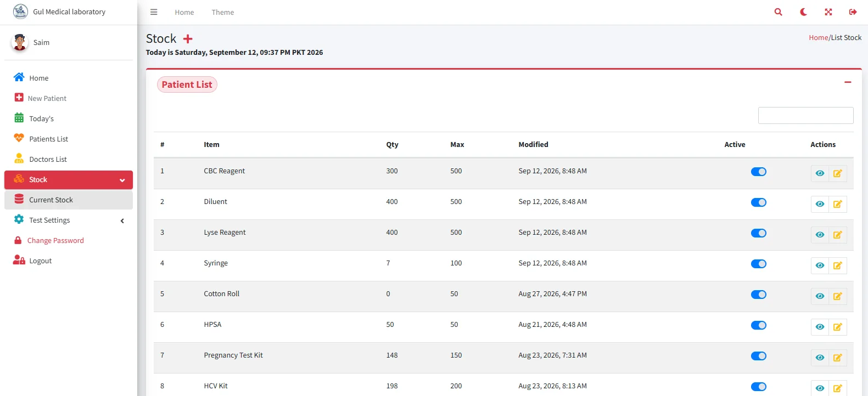Image resolution: width=868 pixels, height=396 pixels.
Task: View Lyse Reagent details via eye icon
Action: click(x=820, y=235)
